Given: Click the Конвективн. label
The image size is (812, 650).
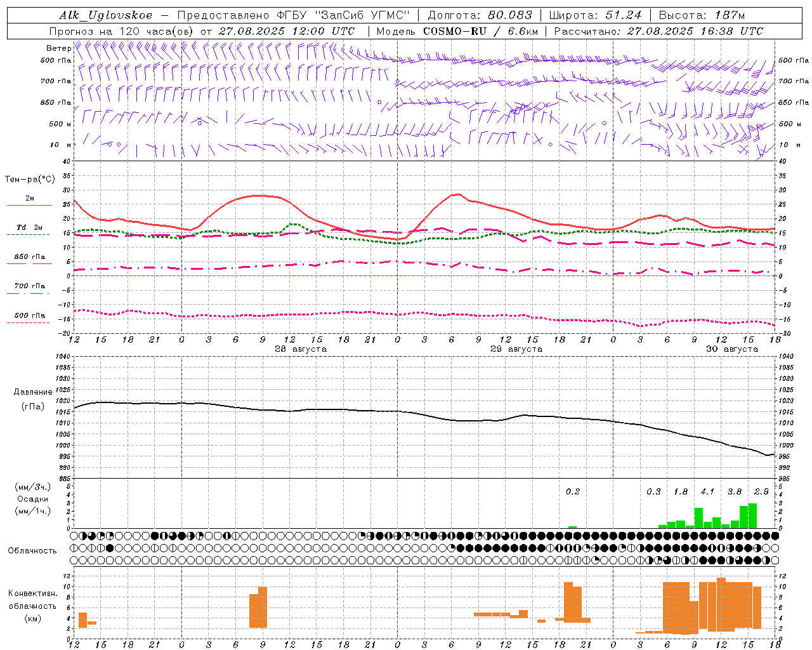Looking at the screenshot, I should pyautogui.click(x=32, y=594).
